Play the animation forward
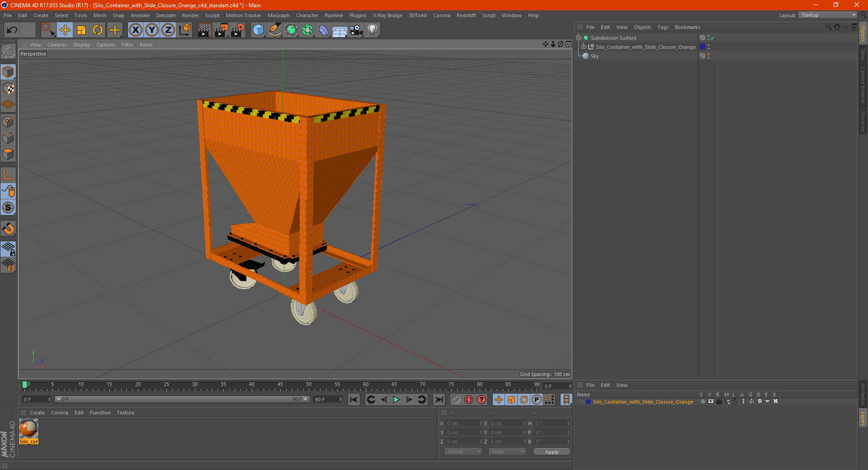This screenshot has height=470, width=868. click(396, 399)
